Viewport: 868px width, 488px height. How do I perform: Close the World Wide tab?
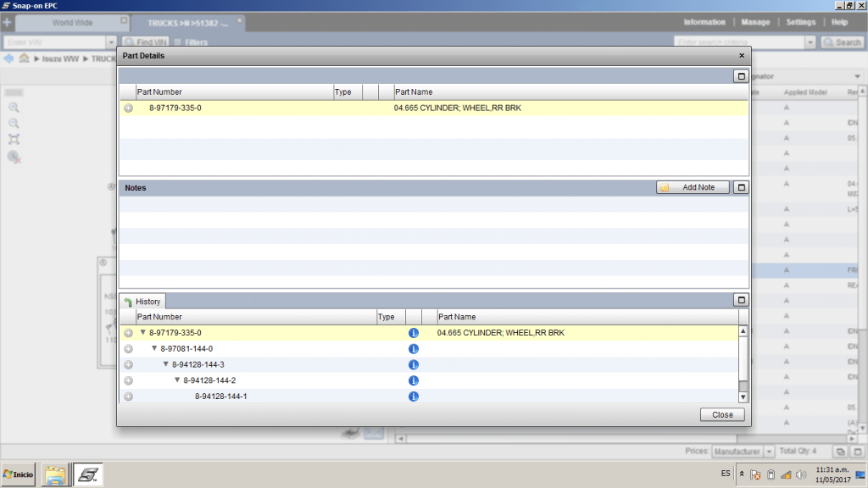click(124, 20)
